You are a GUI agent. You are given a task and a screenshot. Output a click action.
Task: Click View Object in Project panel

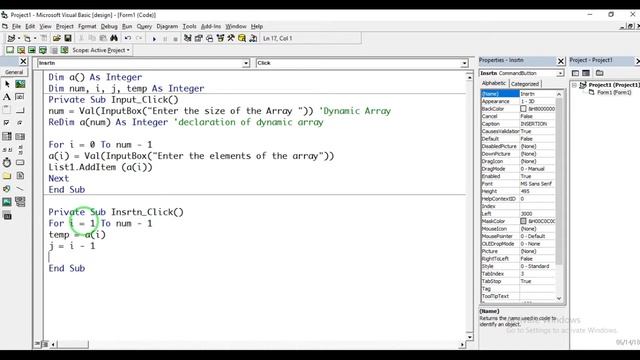coord(586,73)
